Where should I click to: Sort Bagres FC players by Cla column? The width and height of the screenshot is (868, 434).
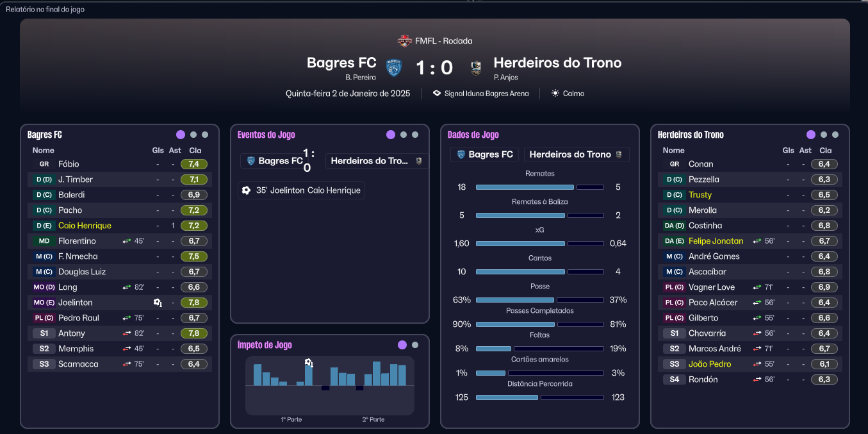click(x=195, y=151)
